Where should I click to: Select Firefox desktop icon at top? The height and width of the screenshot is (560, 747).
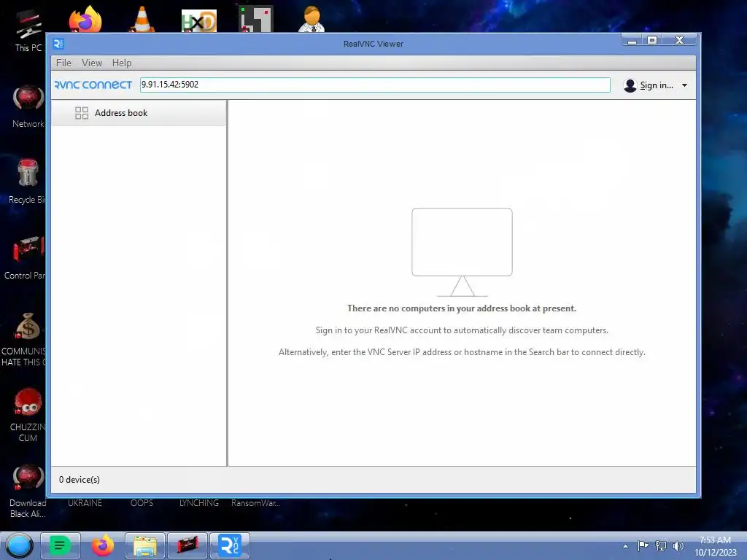(x=85, y=20)
